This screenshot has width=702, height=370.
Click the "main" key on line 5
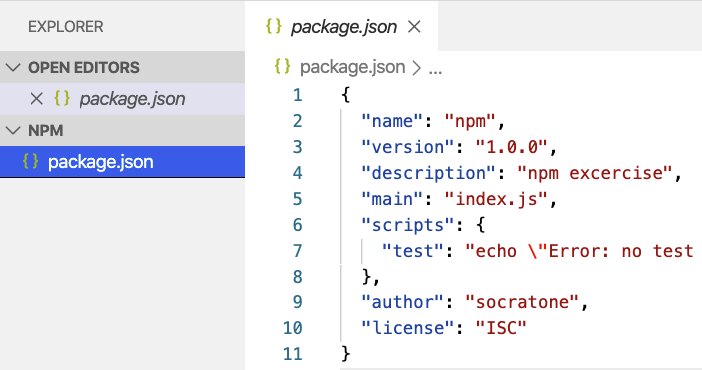(x=392, y=199)
